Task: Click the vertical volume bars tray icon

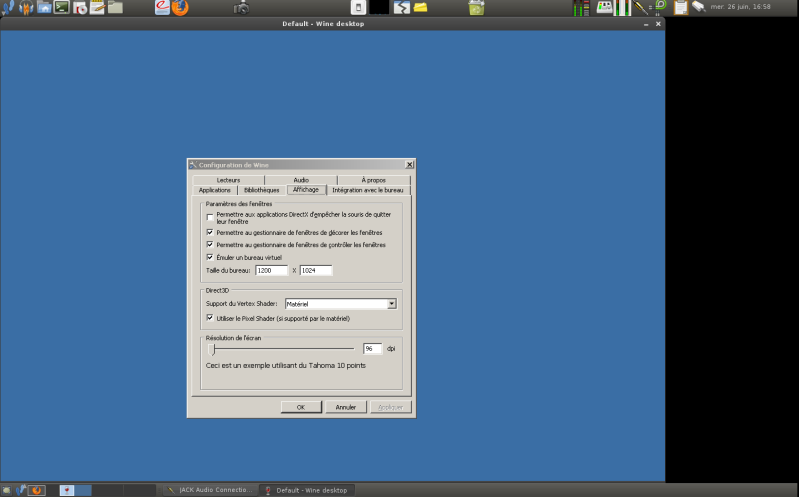Action: [622, 8]
